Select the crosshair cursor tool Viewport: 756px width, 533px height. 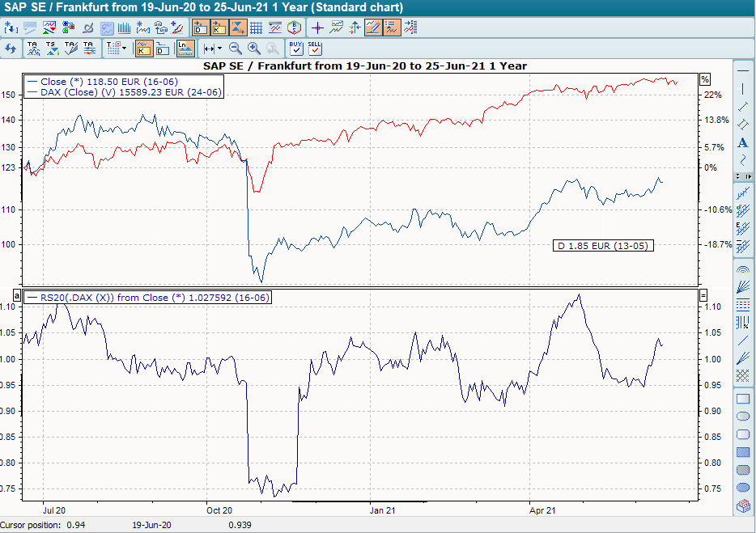pyautogui.click(x=317, y=27)
